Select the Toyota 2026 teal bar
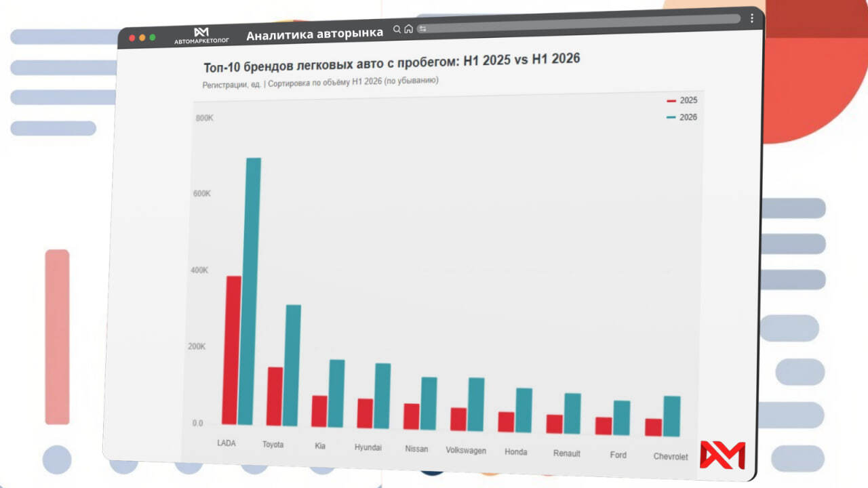Screen dimensions: 868x488 click(x=292, y=365)
